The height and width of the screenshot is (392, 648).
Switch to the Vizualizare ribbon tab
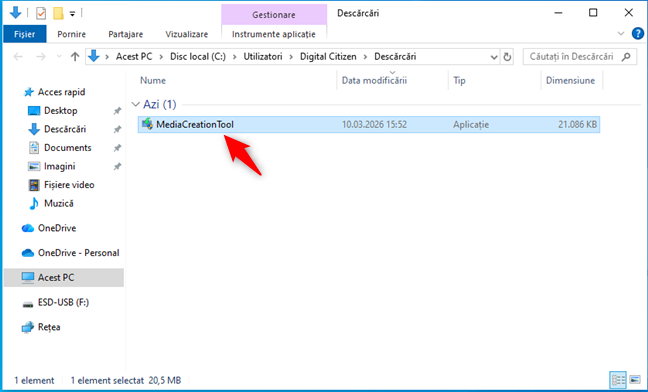187,34
